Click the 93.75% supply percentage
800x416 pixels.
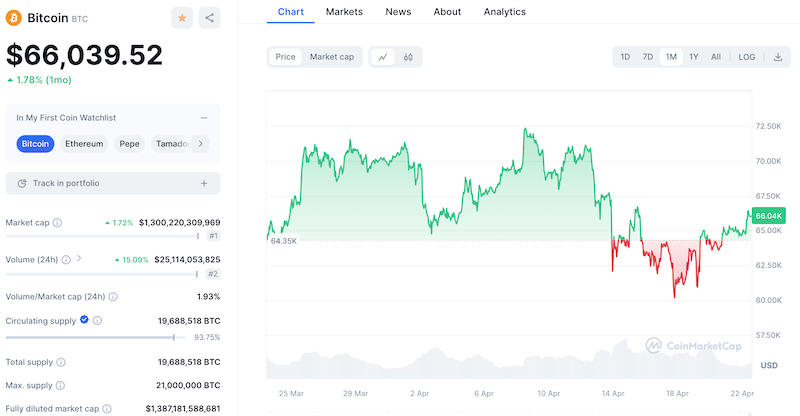coord(207,337)
